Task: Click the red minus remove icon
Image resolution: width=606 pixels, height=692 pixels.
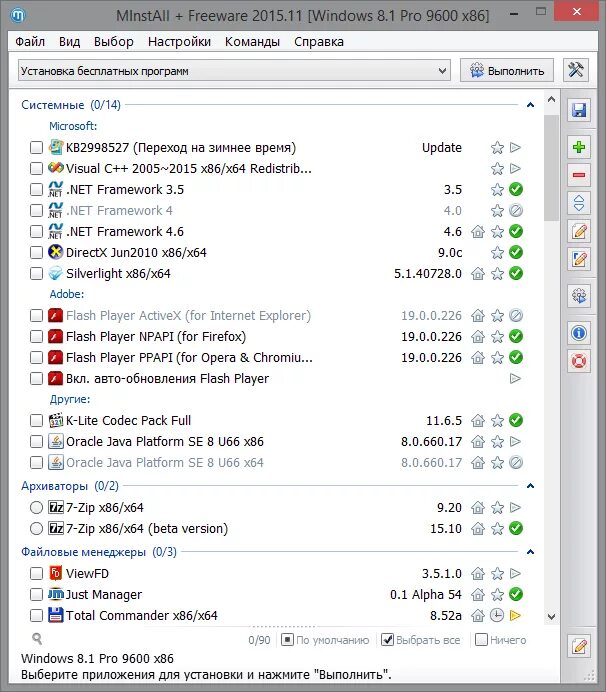Action: (579, 175)
